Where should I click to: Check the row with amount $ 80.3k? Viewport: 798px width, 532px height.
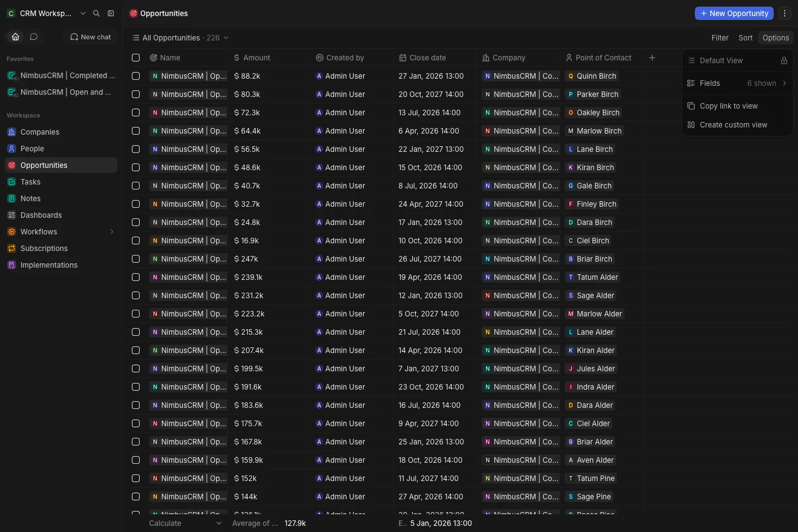click(x=136, y=94)
